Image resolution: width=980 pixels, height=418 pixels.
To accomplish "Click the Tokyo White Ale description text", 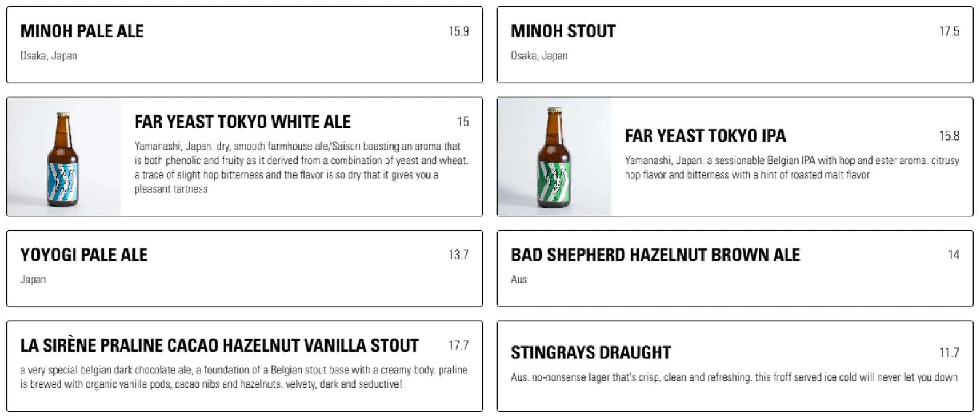I will click(x=302, y=168).
